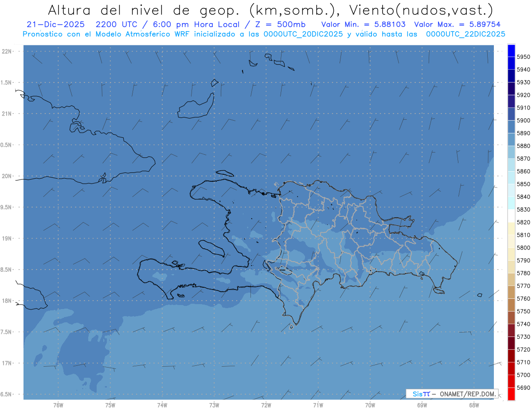Screen dimensions: 532x411
Task: Click the '8.5N' latitude tick label
Action: point(7,270)
